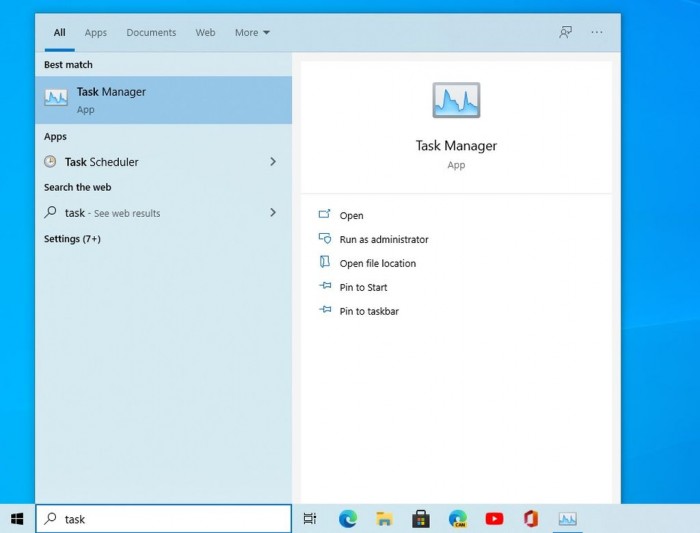700x533 pixels.
Task: Select the Web search tab
Action: point(205,33)
